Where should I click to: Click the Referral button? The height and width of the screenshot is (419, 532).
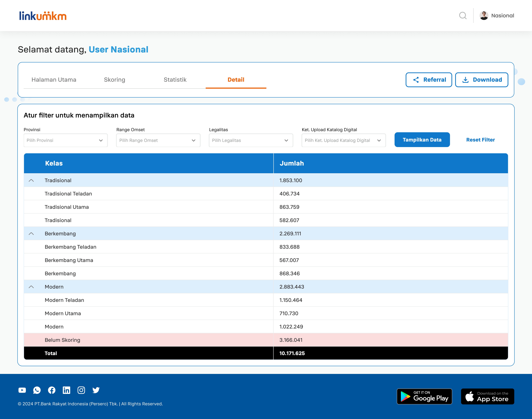coord(429,80)
